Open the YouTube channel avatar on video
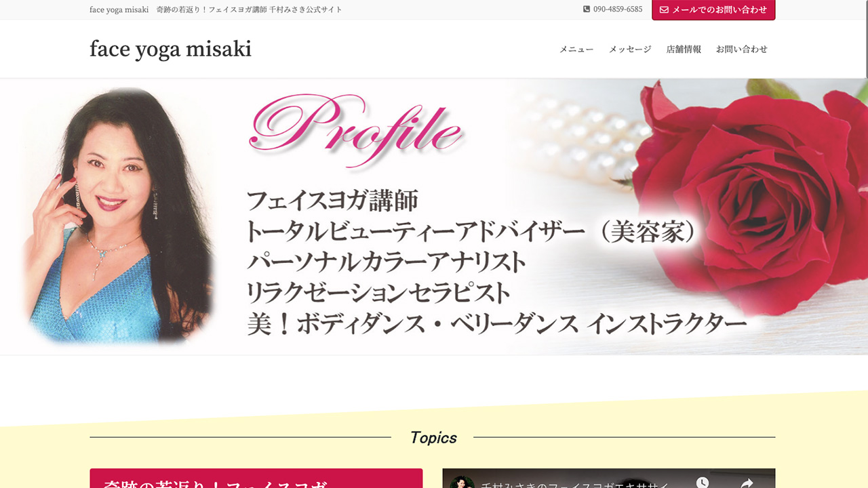 coord(462,483)
